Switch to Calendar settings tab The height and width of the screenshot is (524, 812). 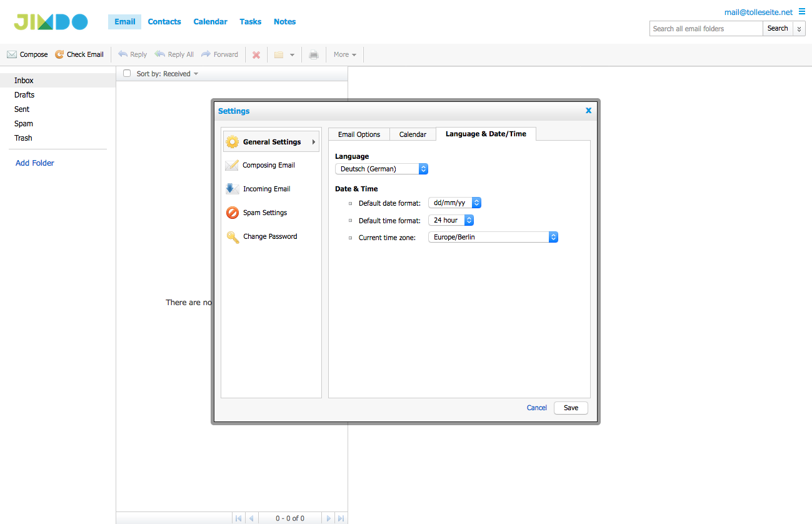click(x=413, y=134)
